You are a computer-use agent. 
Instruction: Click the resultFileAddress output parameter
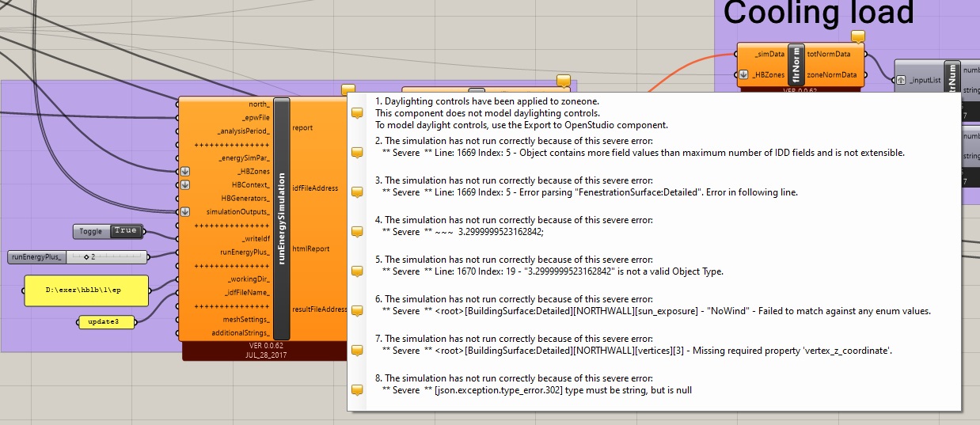click(320, 309)
